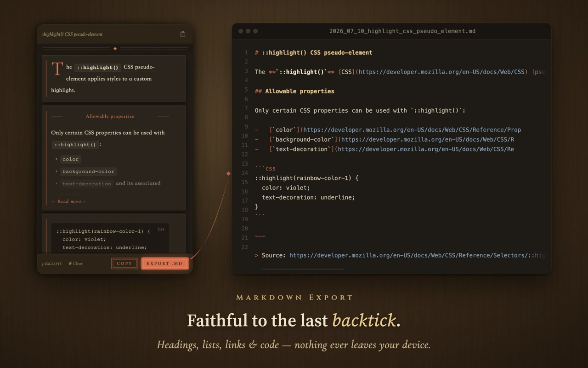Click the '# ::highlight() CSS pseudo-element' heading line
The width and height of the screenshot is (588, 368).
pyautogui.click(x=314, y=52)
